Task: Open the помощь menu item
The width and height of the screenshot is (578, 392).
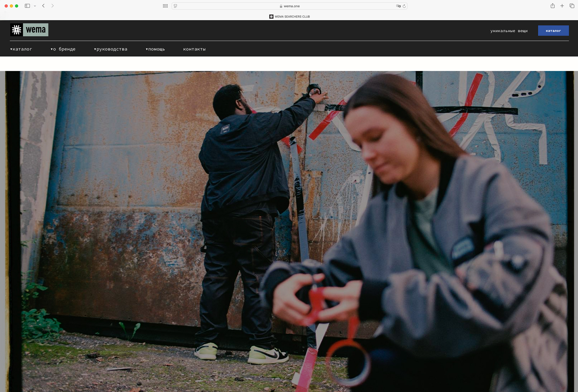Action: coord(155,49)
